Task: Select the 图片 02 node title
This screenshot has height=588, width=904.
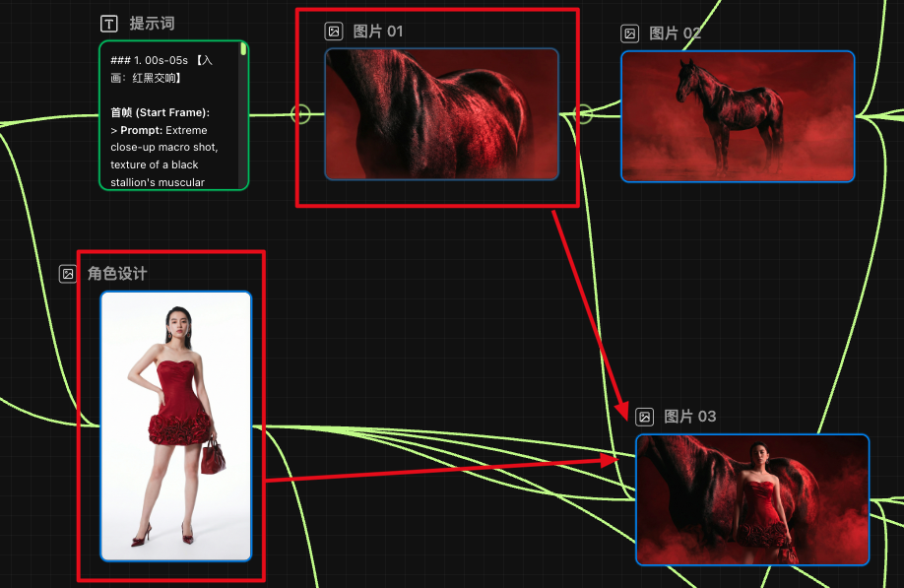Action: [x=676, y=33]
